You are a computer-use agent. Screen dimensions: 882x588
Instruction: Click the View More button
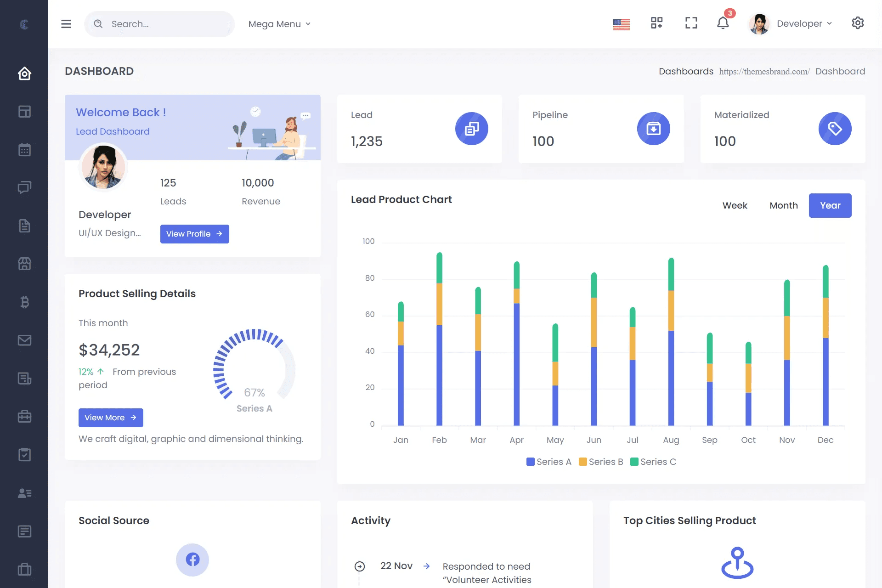click(111, 418)
